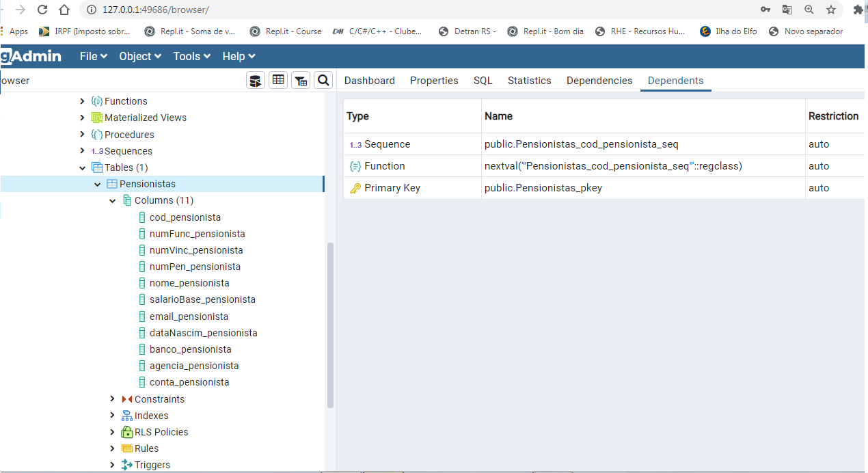Click the Columns node icon
Image resolution: width=868 pixels, height=473 pixels.
click(x=127, y=200)
